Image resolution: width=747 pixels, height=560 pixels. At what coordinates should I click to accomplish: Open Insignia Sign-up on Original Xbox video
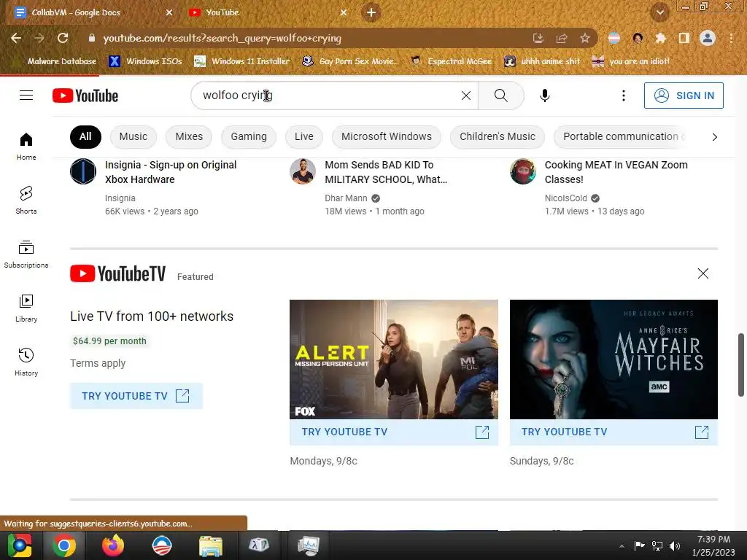coord(171,172)
